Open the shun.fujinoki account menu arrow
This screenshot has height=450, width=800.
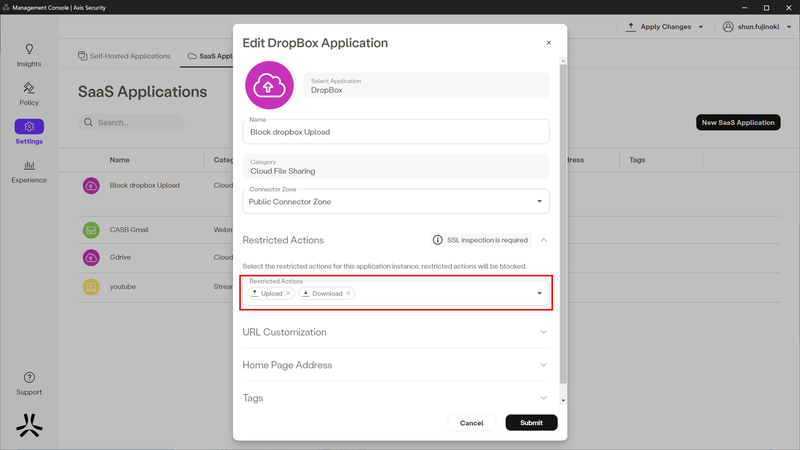(788, 27)
